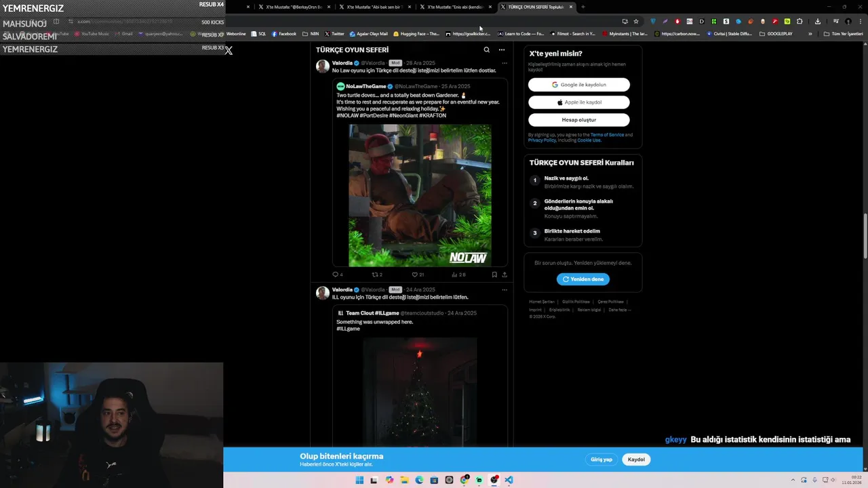The height and width of the screenshot is (488, 868).
Task: Open Team Clout #ILLgame quoted account
Action: [x=372, y=313]
